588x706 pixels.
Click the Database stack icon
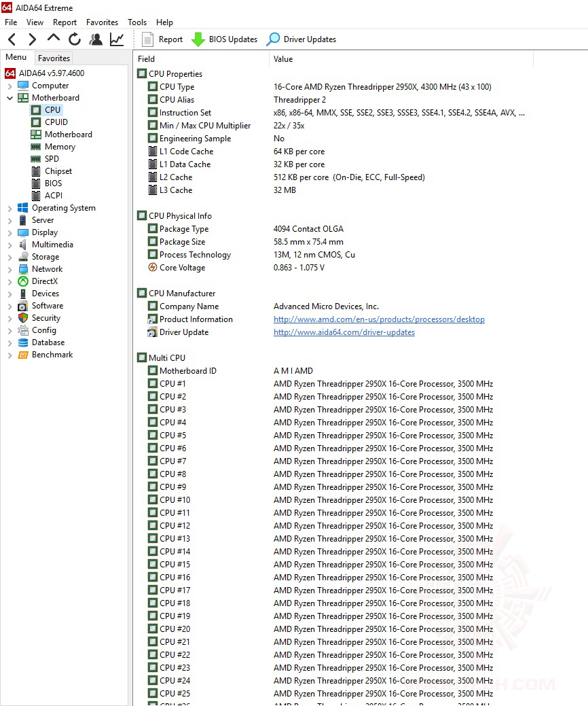tap(23, 342)
